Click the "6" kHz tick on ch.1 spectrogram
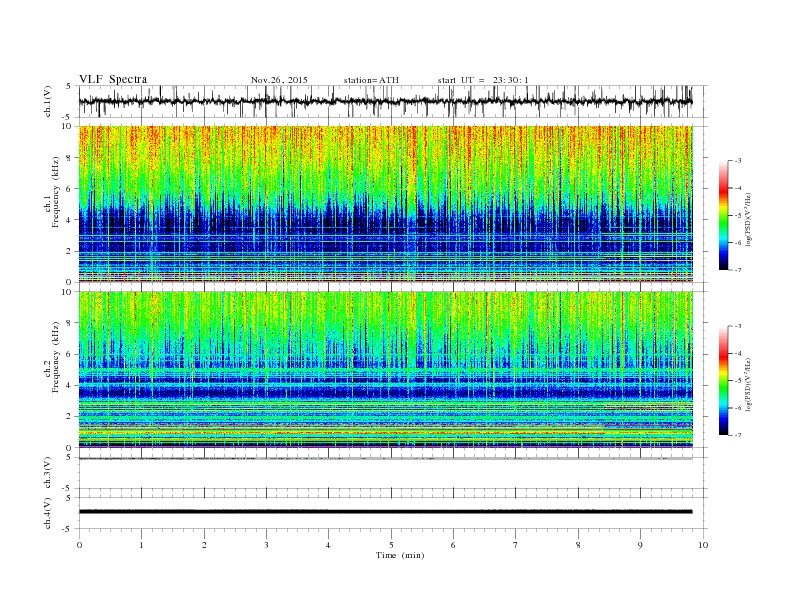This screenshot has height=612, width=792. click(x=70, y=189)
